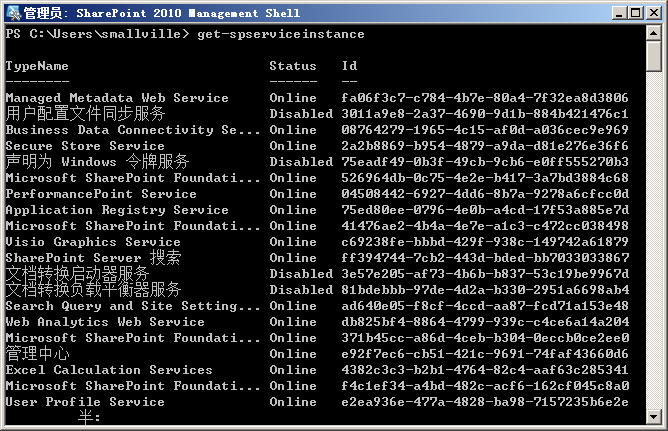Click Application Registry Service row name

(117, 210)
